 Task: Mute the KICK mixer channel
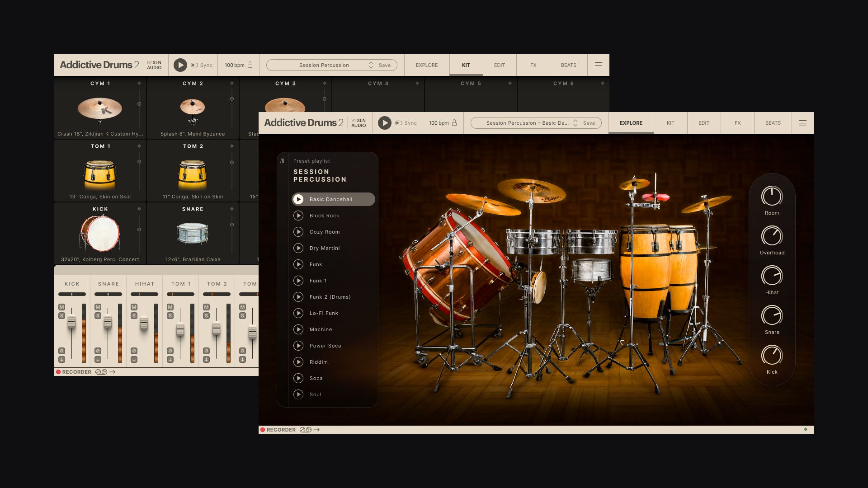coord(61,307)
